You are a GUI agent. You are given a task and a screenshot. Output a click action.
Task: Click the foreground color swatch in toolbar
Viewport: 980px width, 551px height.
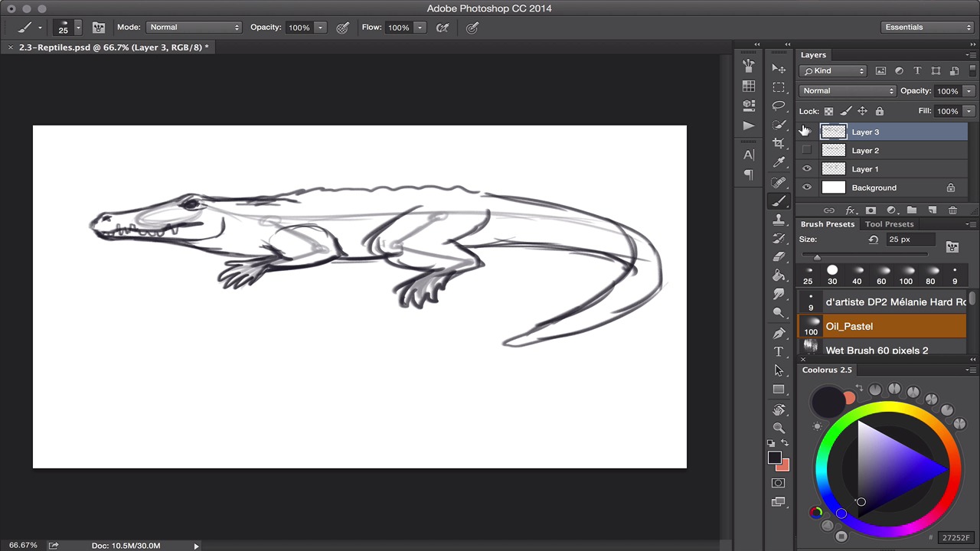[774, 458]
